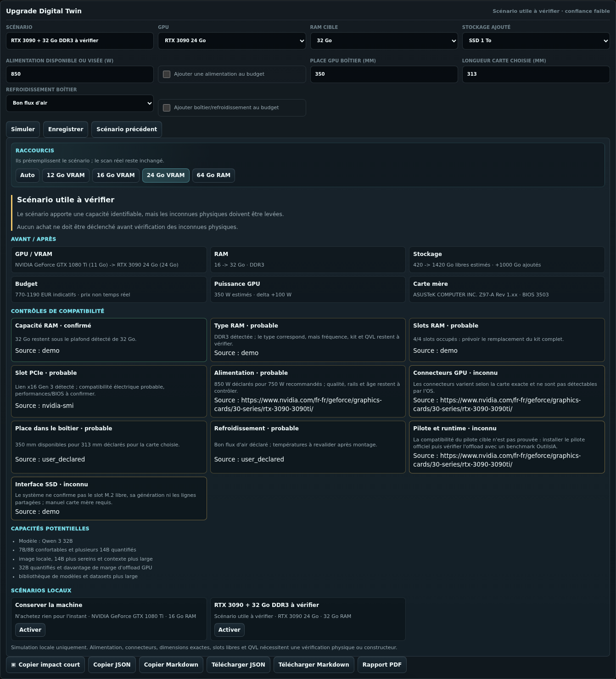Enable Ajouter une alimentation au budget checkbox
This screenshot has height=679, width=616.
(167, 74)
